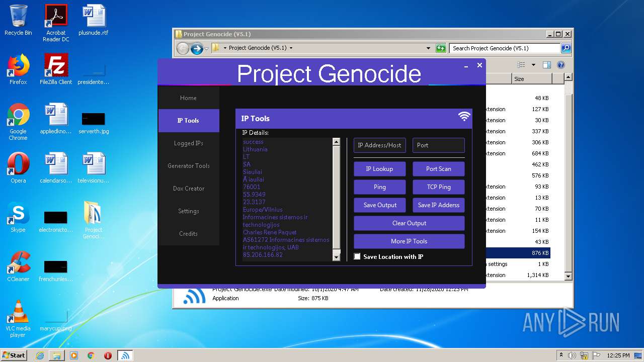Click volume icon in system tray

572,355
